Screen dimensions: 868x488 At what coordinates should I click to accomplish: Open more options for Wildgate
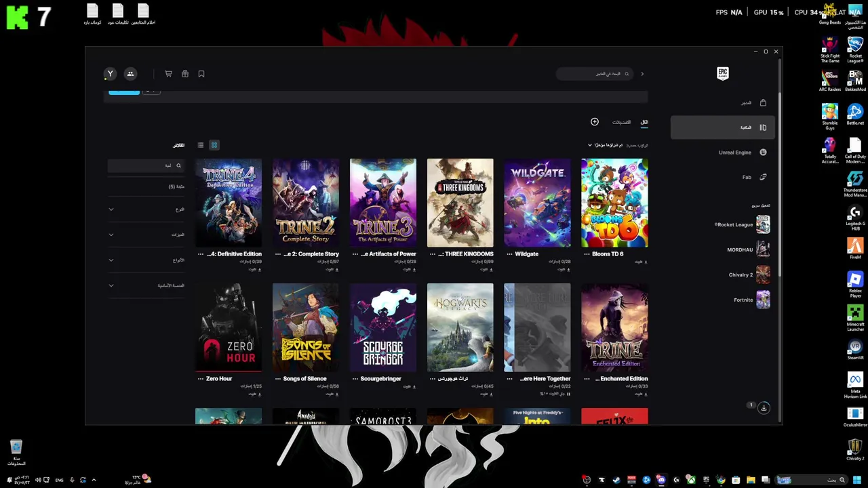(510, 254)
